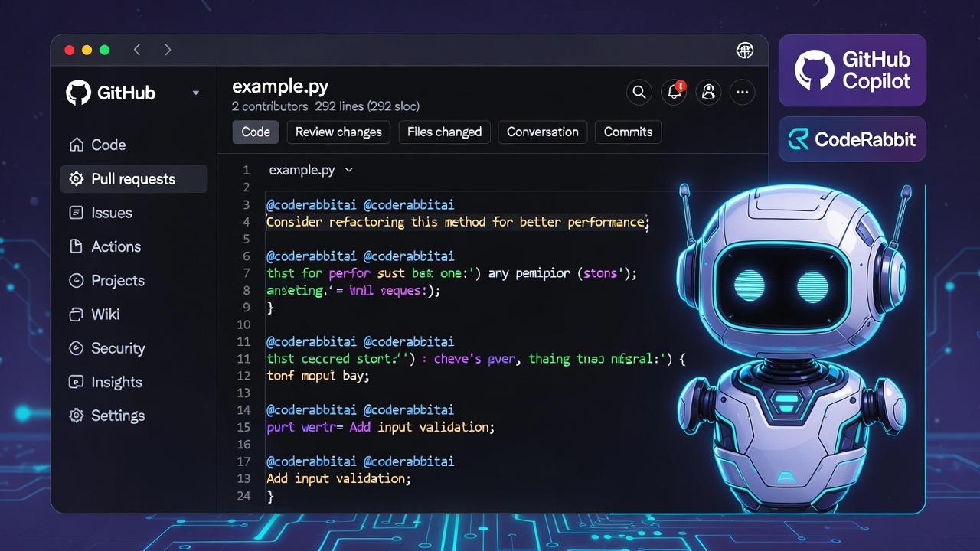This screenshot has width=980, height=551.
Task: Switch to the Files changed tab
Action: click(x=444, y=132)
